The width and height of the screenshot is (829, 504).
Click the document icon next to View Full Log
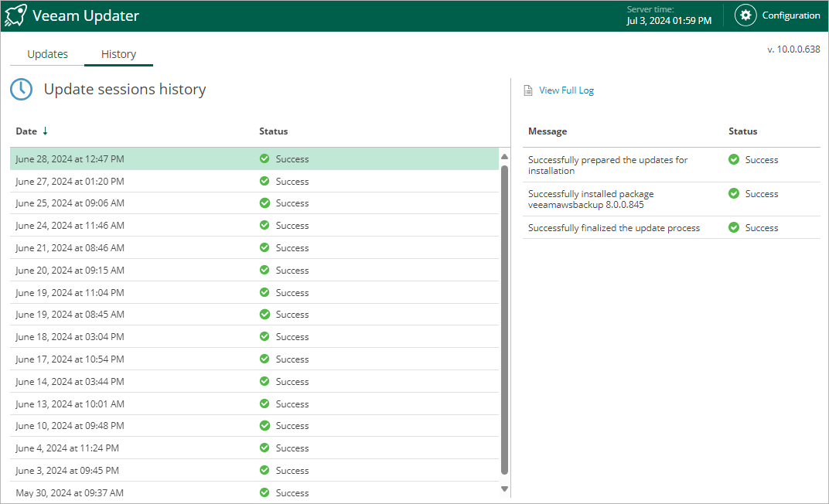[x=528, y=90]
